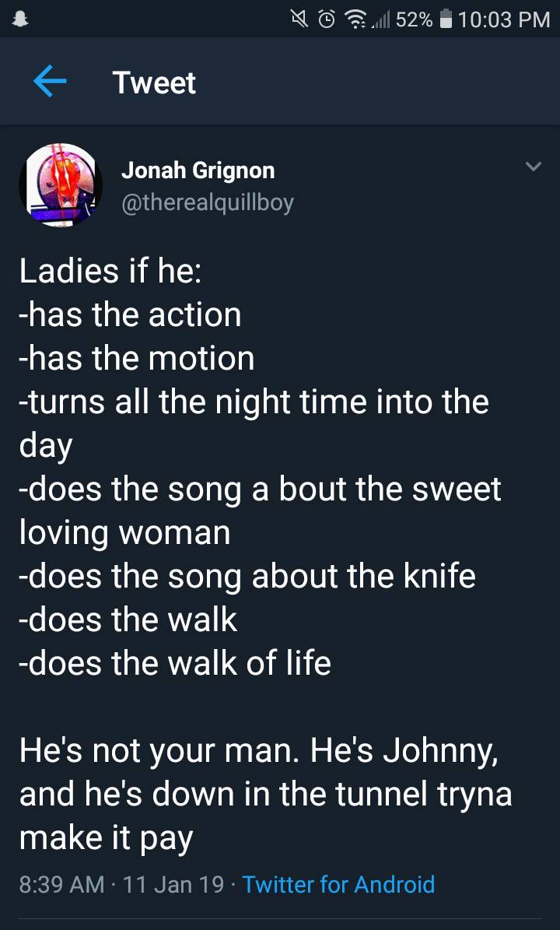Open the @therealquillboy handle profile
Image resolution: width=560 pixels, height=930 pixels.
[207, 202]
